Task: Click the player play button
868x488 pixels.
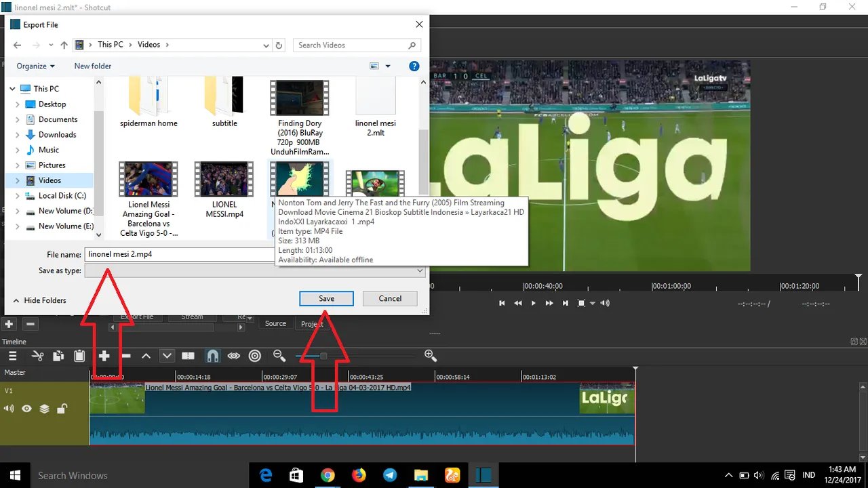Action: pos(534,303)
